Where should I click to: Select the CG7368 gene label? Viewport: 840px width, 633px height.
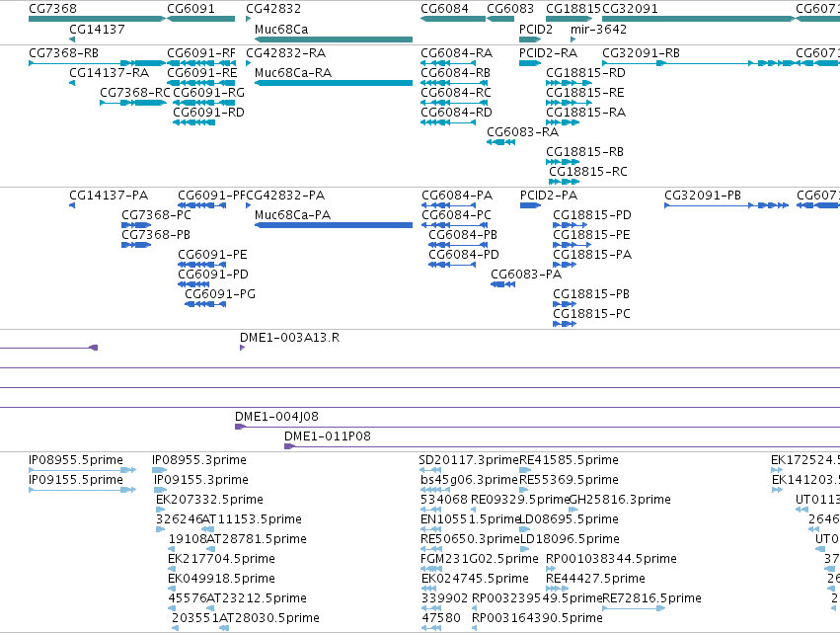pos(52,9)
